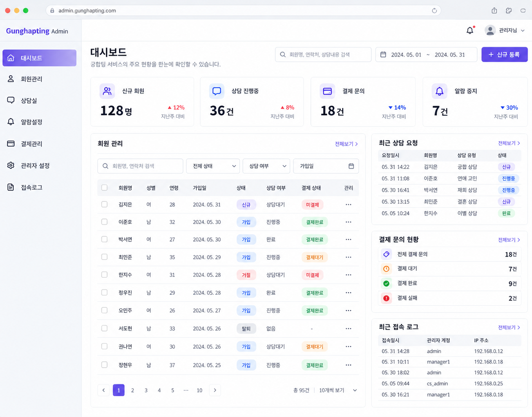Open 회원관리 in the sidebar
Viewport: 532px width, 417px height.
40,79
